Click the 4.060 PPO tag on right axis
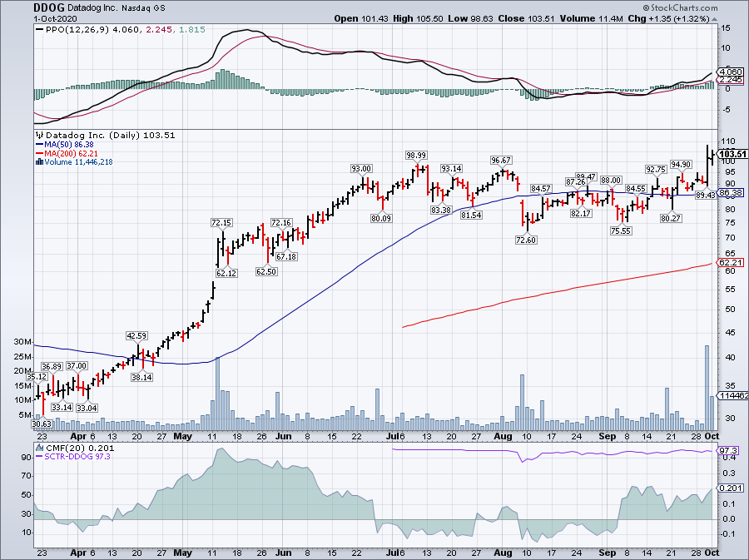The width and height of the screenshot is (749, 560). click(x=731, y=72)
